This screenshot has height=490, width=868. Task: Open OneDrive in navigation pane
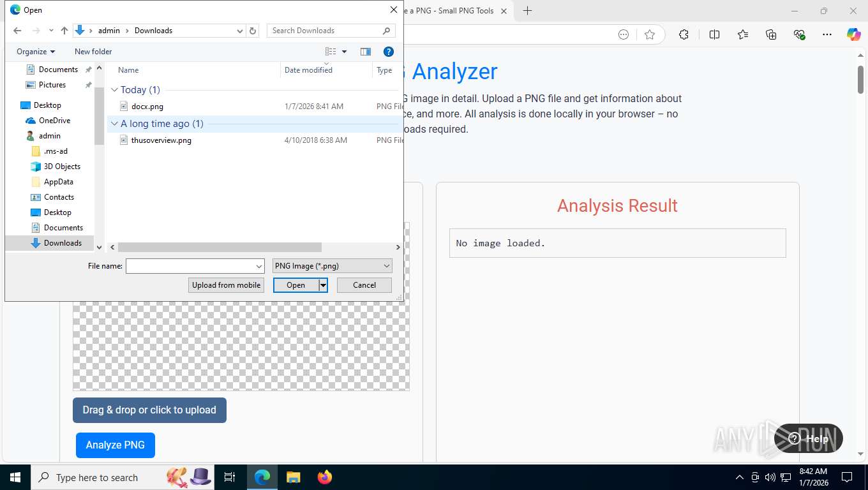(x=54, y=121)
